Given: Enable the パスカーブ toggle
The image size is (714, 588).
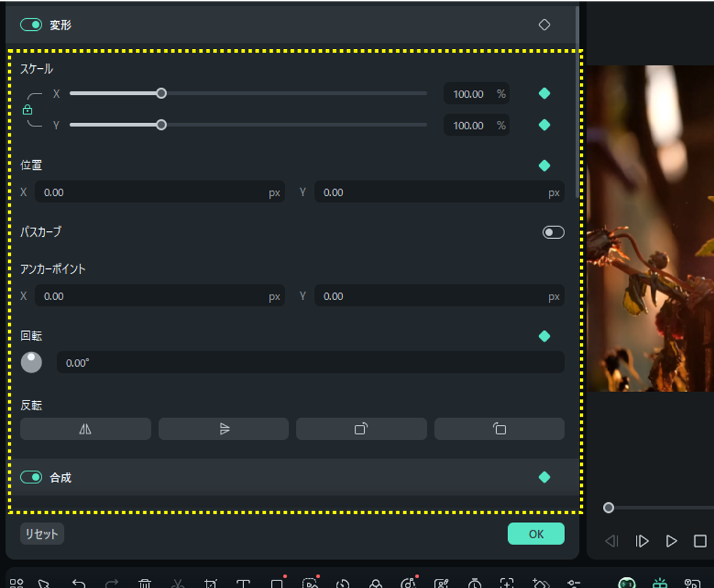Looking at the screenshot, I should pos(553,233).
